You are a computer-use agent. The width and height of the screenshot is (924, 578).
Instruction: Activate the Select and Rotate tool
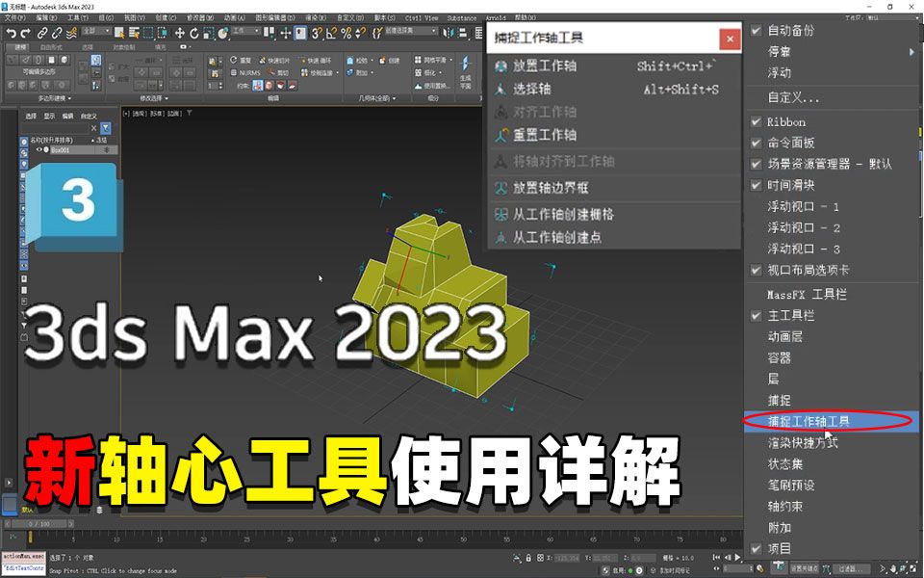(x=193, y=33)
